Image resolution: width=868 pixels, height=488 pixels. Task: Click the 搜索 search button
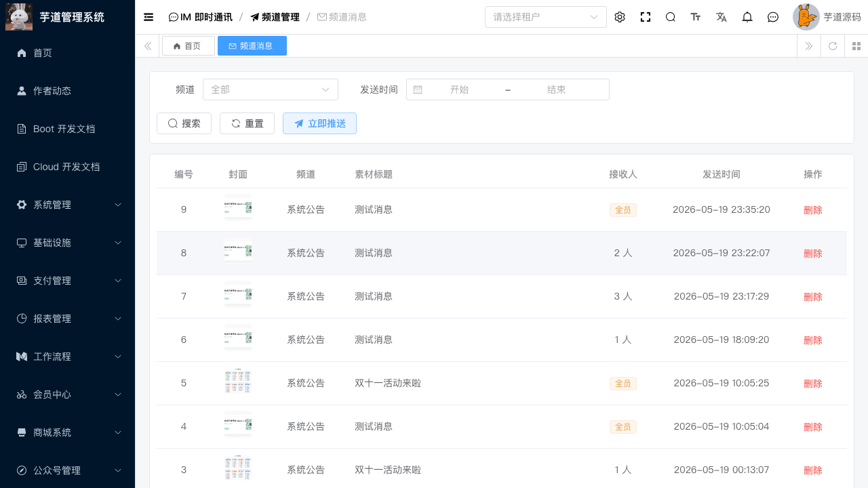[184, 123]
